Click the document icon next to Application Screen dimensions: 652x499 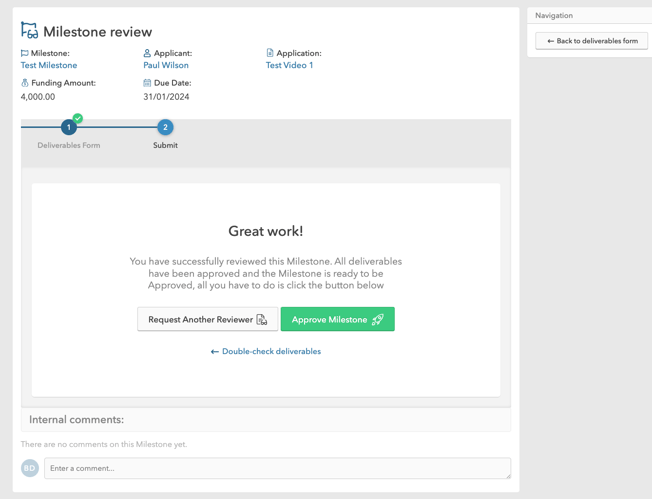pyautogui.click(x=270, y=53)
